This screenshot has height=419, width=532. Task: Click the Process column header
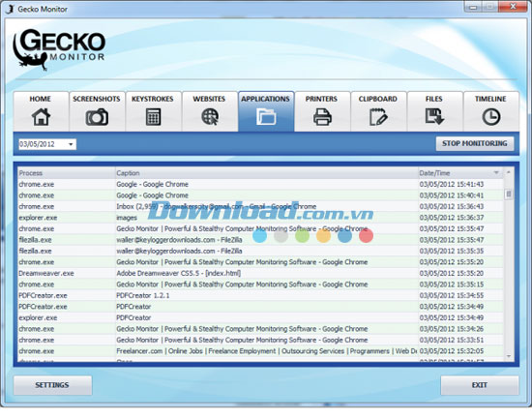pos(67,173)
